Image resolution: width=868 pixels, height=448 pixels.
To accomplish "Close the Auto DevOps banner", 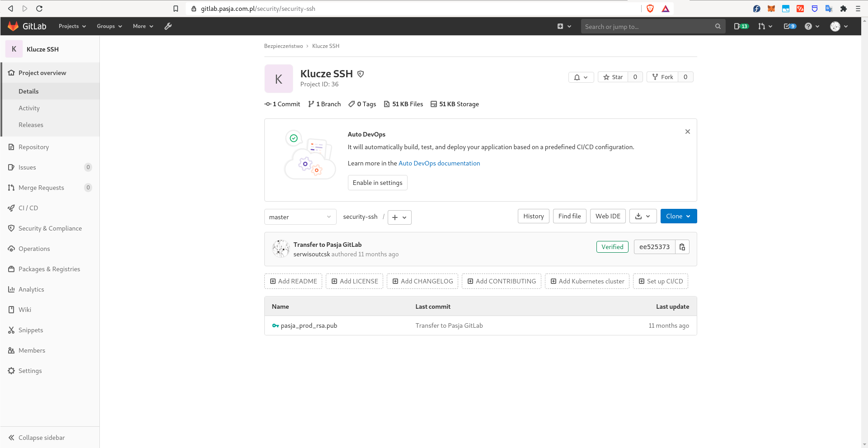I will click(688, 132).
